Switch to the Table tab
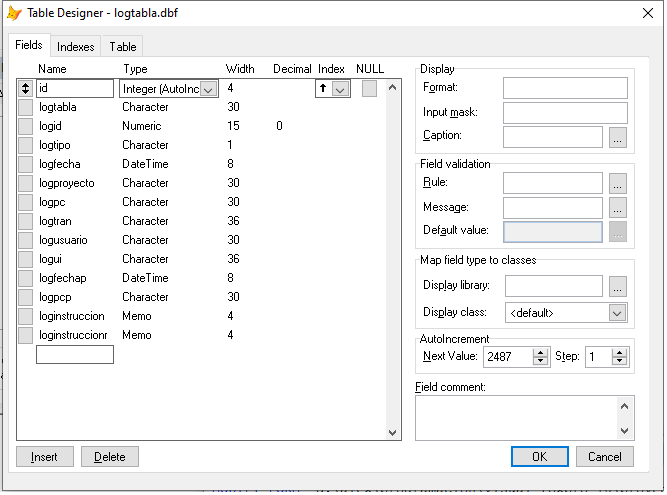This screenshot has width=667, height=495. [123, 47]
